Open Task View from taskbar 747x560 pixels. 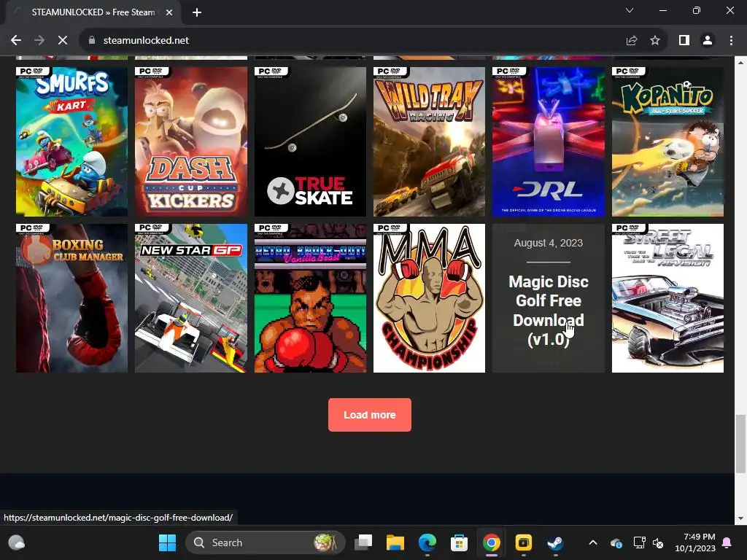point(363,542)
